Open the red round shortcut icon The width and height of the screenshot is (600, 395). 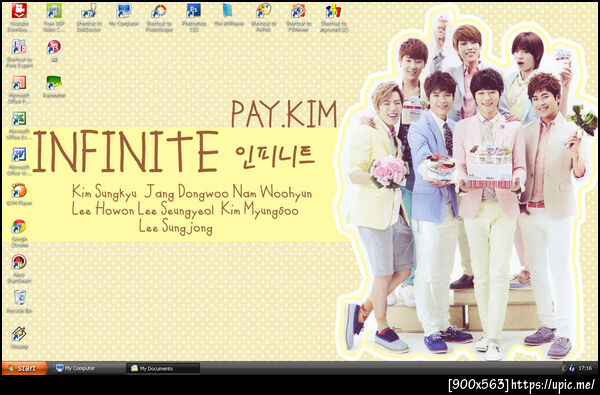click(54, 51)
